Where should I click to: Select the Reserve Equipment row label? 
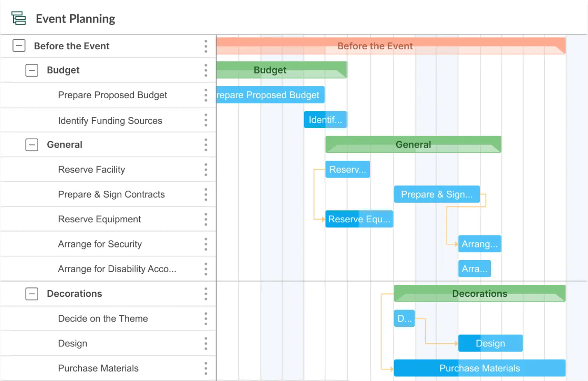(100, 219)
